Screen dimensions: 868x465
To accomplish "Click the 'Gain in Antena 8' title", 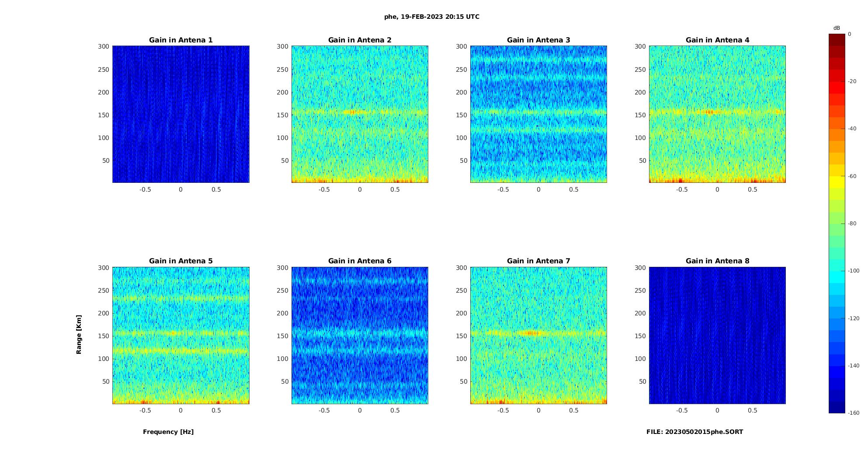I will (717, 261).
